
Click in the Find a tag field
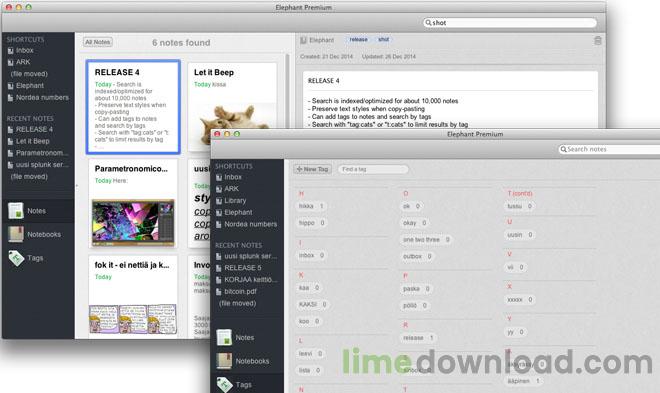tap(373, 169)
